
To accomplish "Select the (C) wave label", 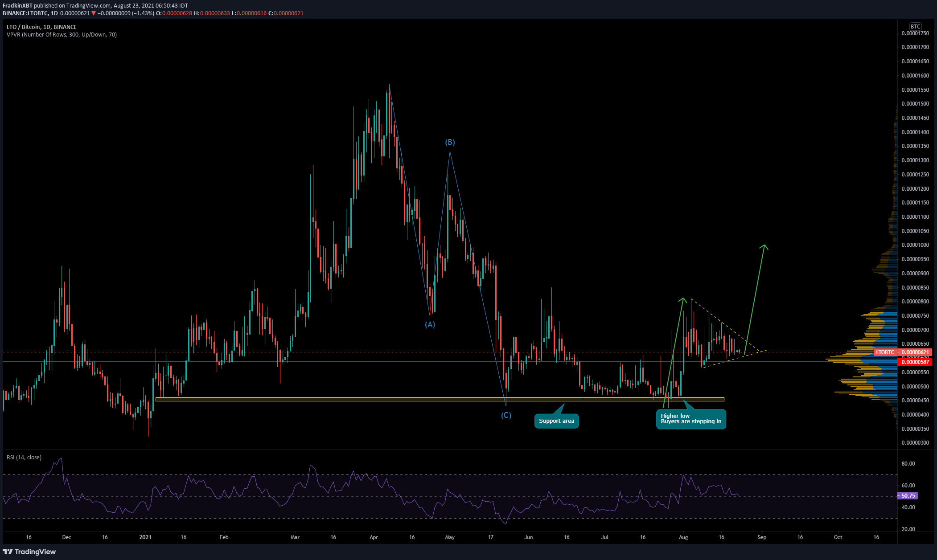I will click(506, 415).
